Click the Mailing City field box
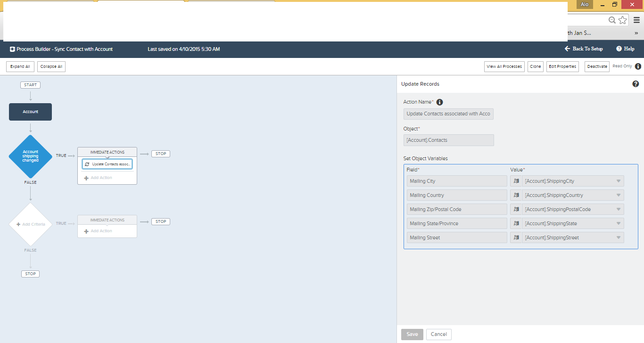This screenshot has width=644, height=343. (x=457, y=181)
